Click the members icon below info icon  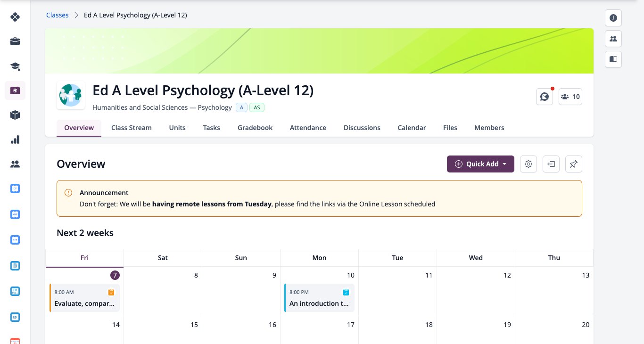(613, 39)
